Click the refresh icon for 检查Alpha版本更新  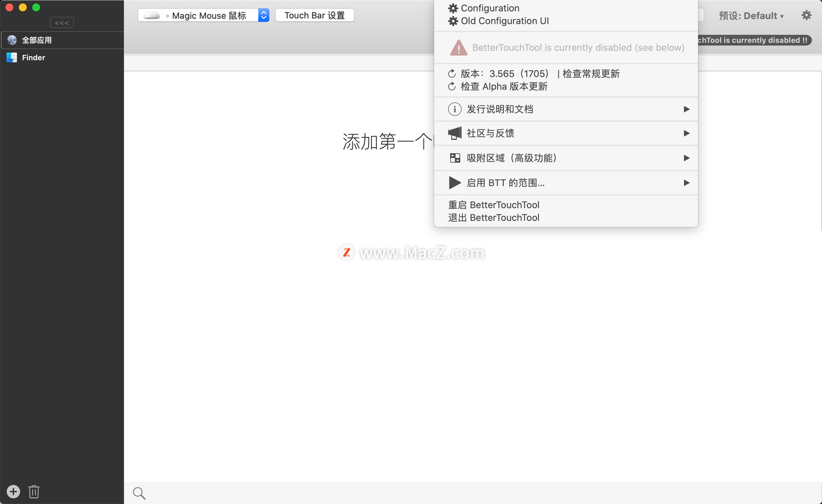(x=453, y=86)
